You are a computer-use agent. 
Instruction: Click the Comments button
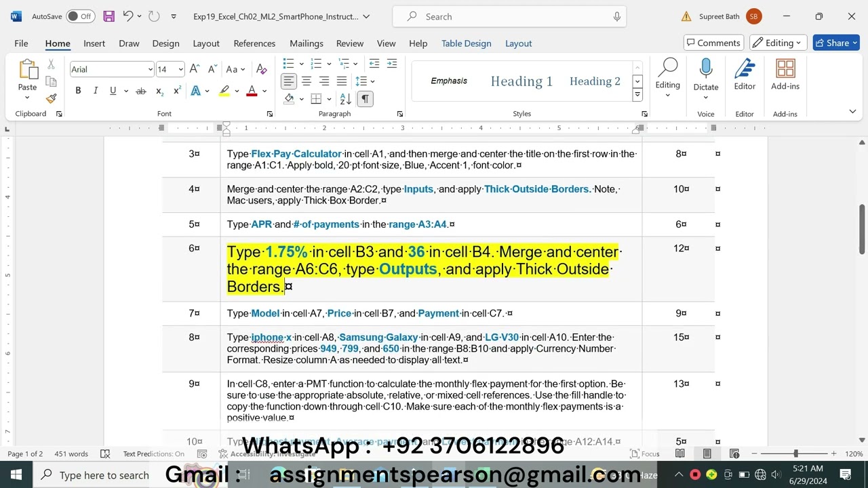(x=713, y=43)
